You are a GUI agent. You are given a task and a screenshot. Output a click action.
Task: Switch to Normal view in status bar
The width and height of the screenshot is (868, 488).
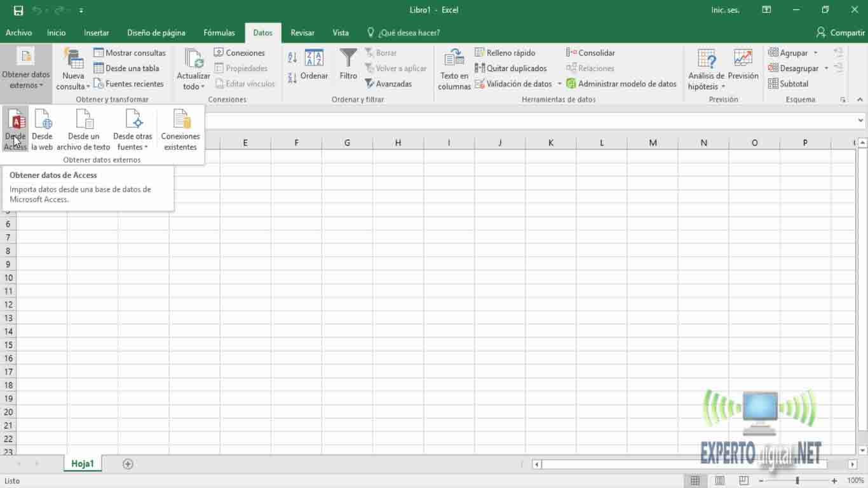tap(695, 481)
